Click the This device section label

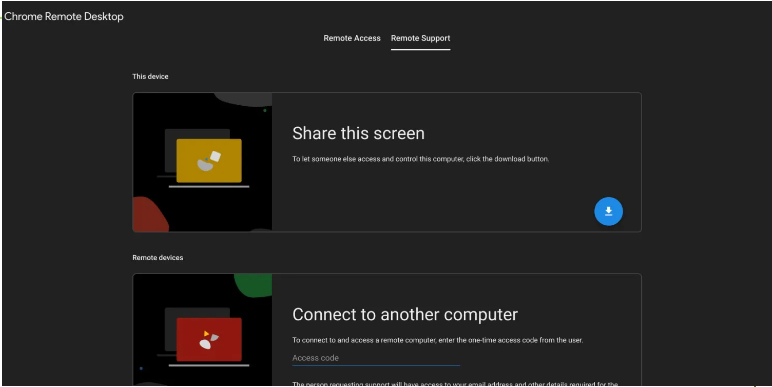tap(150, 76)
